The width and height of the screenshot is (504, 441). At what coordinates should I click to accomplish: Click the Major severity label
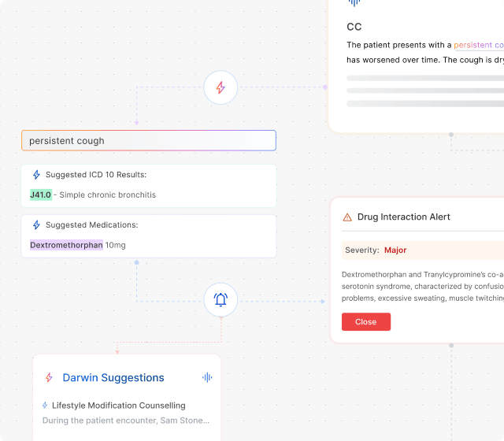(x=395, y=250)
